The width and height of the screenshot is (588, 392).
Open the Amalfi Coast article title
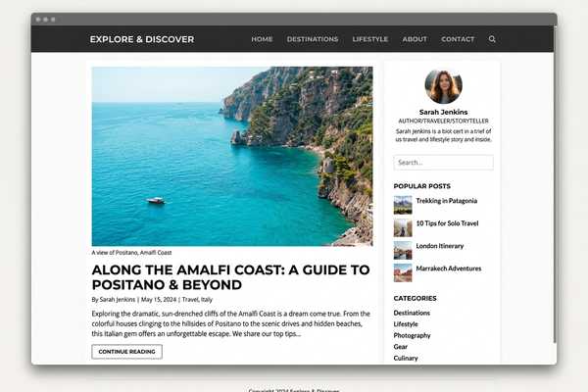230,276
